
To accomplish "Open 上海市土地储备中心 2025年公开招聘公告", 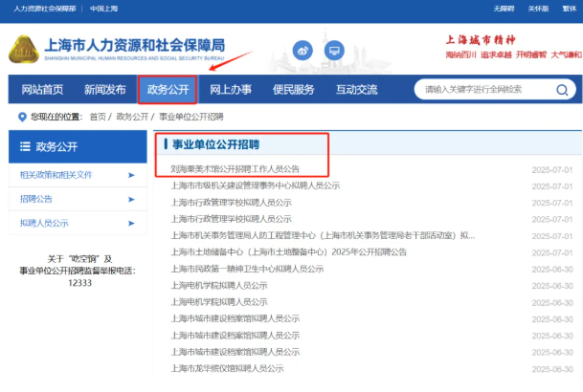I will 288,251.
